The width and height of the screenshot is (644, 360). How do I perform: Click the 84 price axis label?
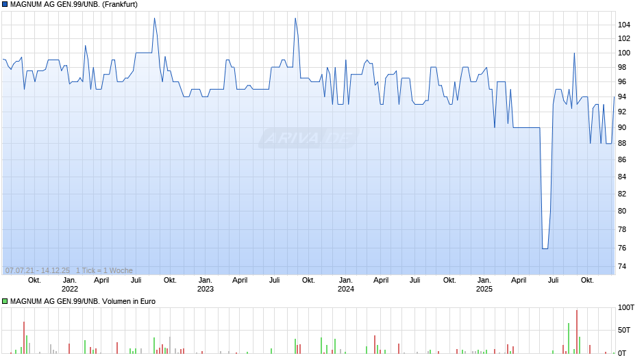coord(622,177)
